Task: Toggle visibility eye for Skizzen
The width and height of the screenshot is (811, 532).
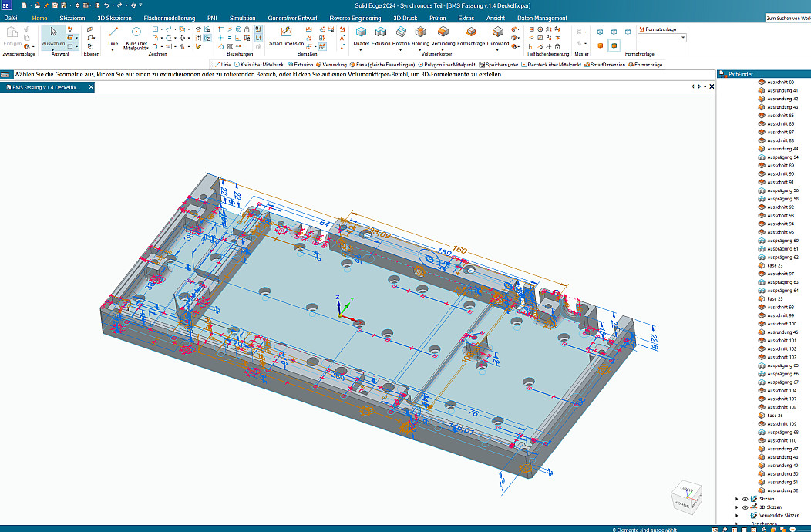Action: [x=745, y=499]
